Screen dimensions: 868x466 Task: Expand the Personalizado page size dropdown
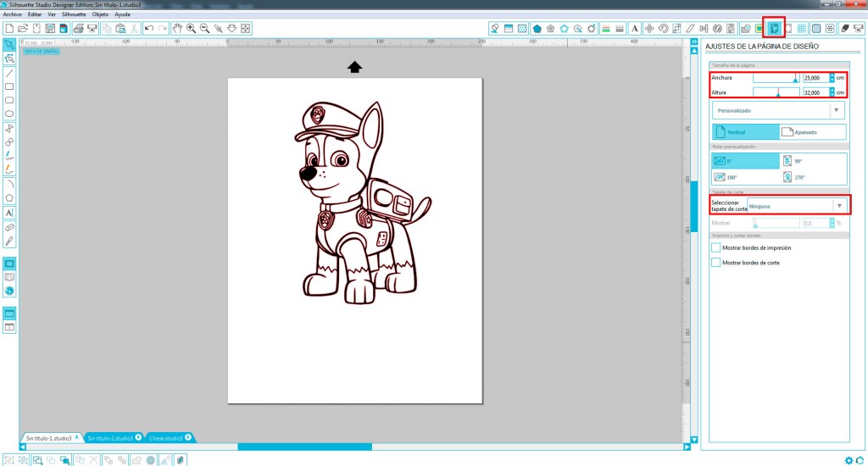[x=778, y=110]
